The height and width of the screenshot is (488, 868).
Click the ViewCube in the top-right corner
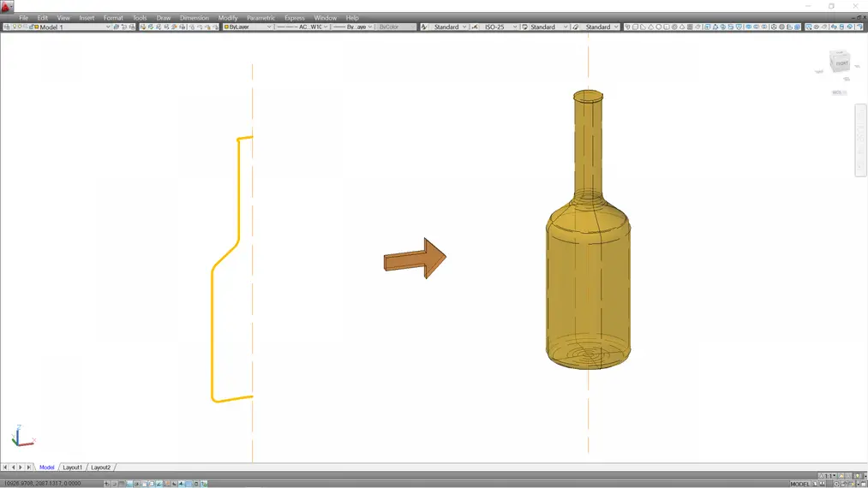coord(840,63)
